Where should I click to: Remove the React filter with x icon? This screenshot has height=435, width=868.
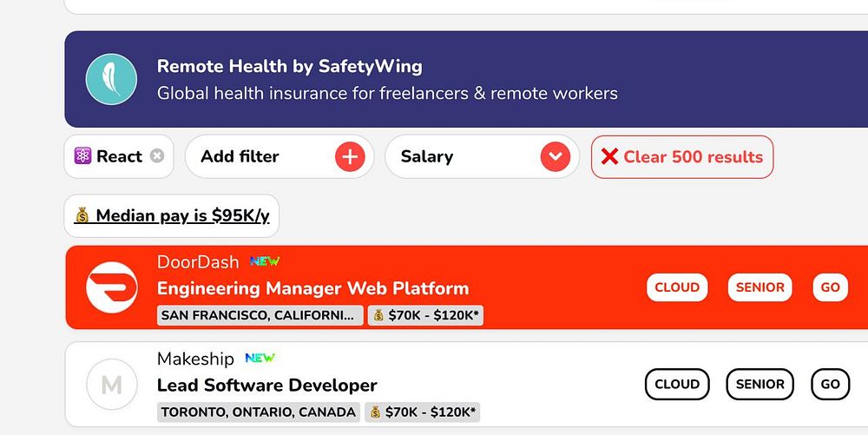coord(156,156)
